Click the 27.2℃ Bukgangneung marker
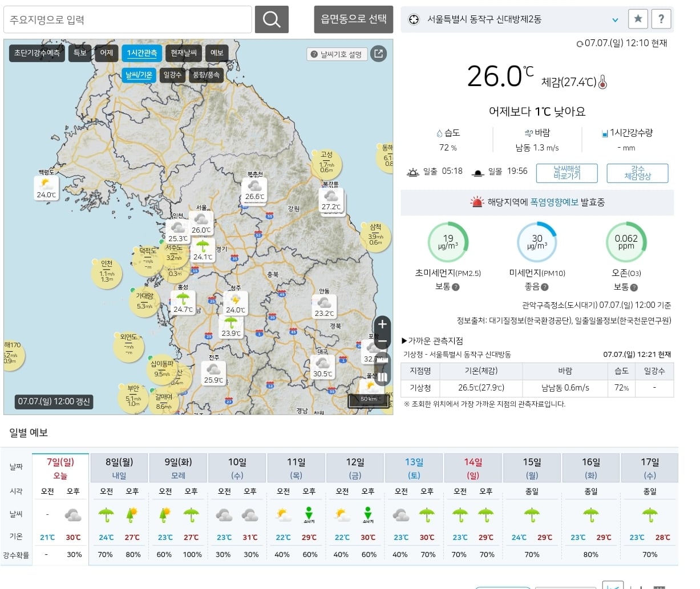Screen dimensions: 700x589 [331, 200]
